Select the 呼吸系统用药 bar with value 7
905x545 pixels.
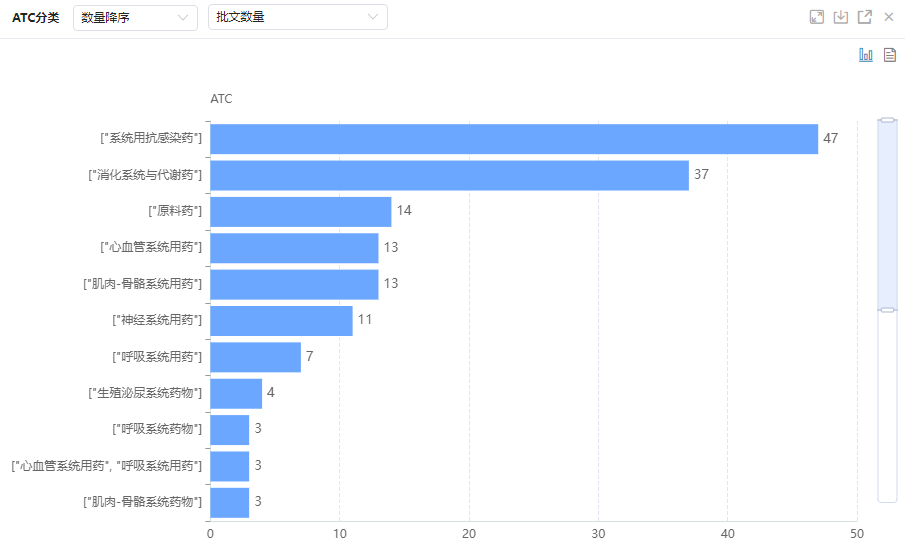click(255, 357)
